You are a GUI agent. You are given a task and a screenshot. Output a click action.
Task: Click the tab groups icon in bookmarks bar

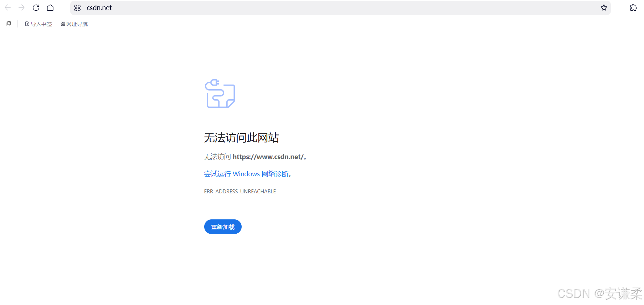(9, 24)
